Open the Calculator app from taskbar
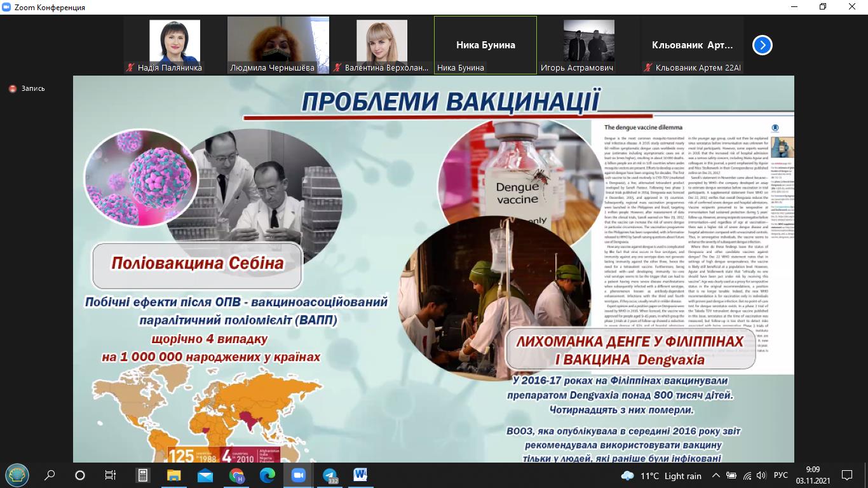This screenshot has width=868, height=488. click(143, 475)
